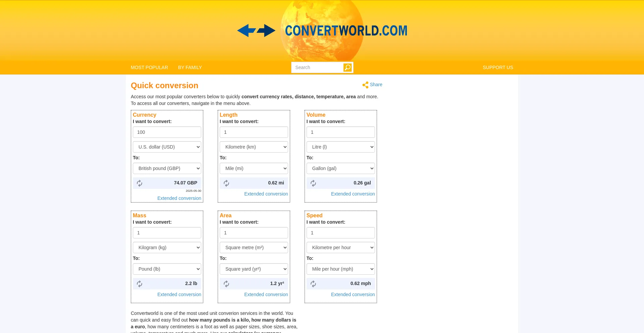Open the Pound (lb) dropdown

coord(167,269)
